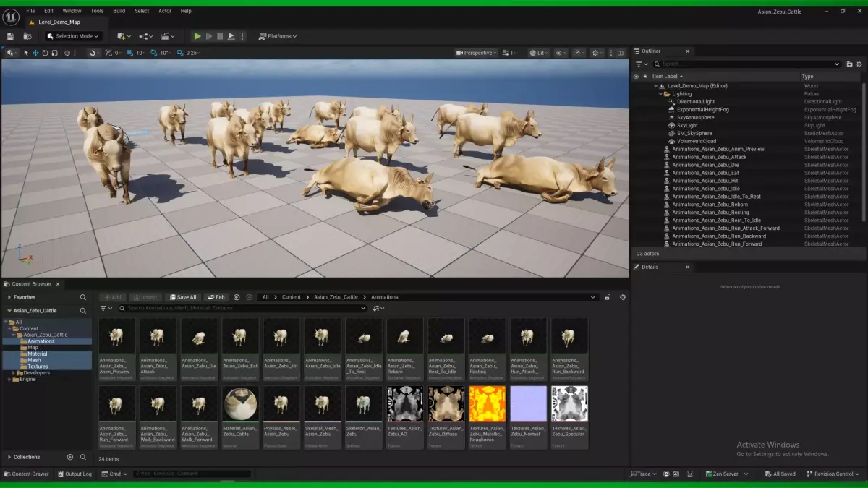Open the Tools menu

(x=97, y=11)
